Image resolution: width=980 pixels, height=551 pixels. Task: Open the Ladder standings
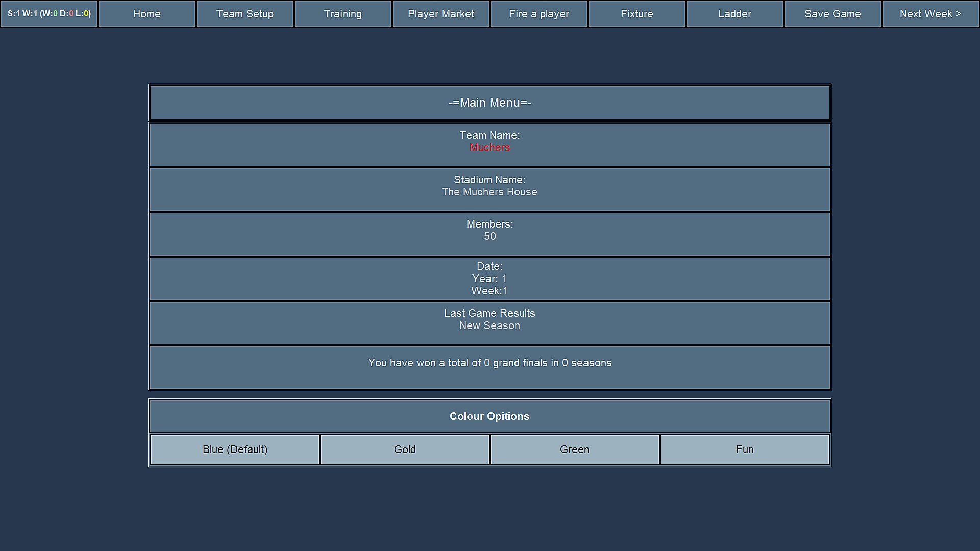pyautogui.click(x=734, y=14)
